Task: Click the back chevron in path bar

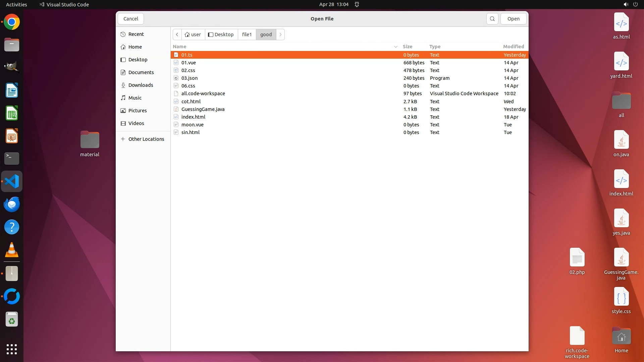Action: (177, 35)
